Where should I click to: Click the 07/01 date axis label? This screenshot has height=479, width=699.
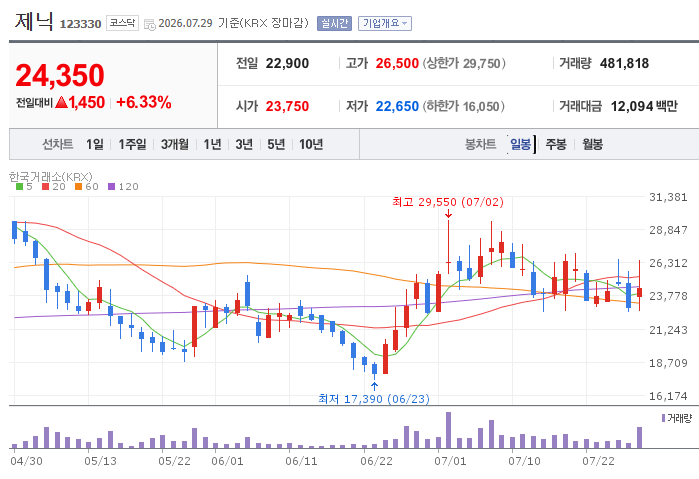click(450, 461)
